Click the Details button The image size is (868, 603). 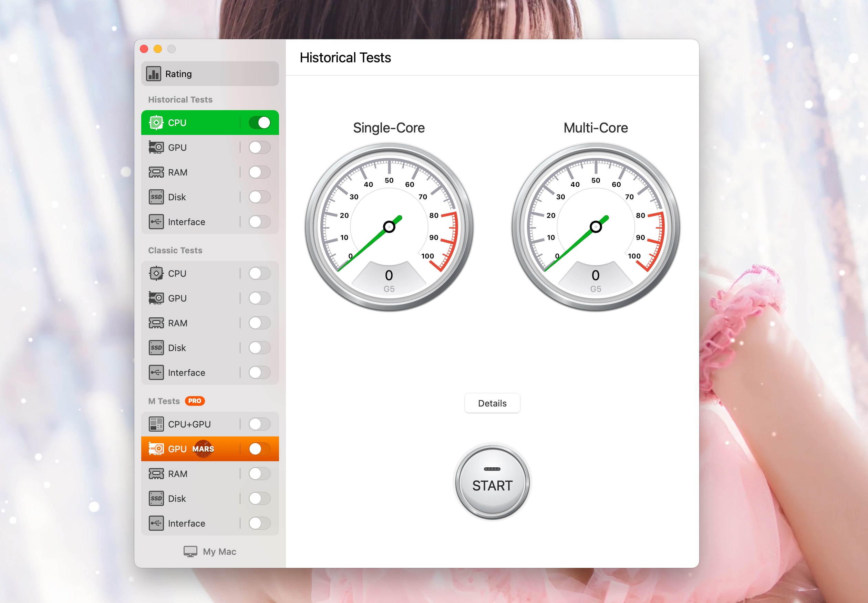point(492,403)
